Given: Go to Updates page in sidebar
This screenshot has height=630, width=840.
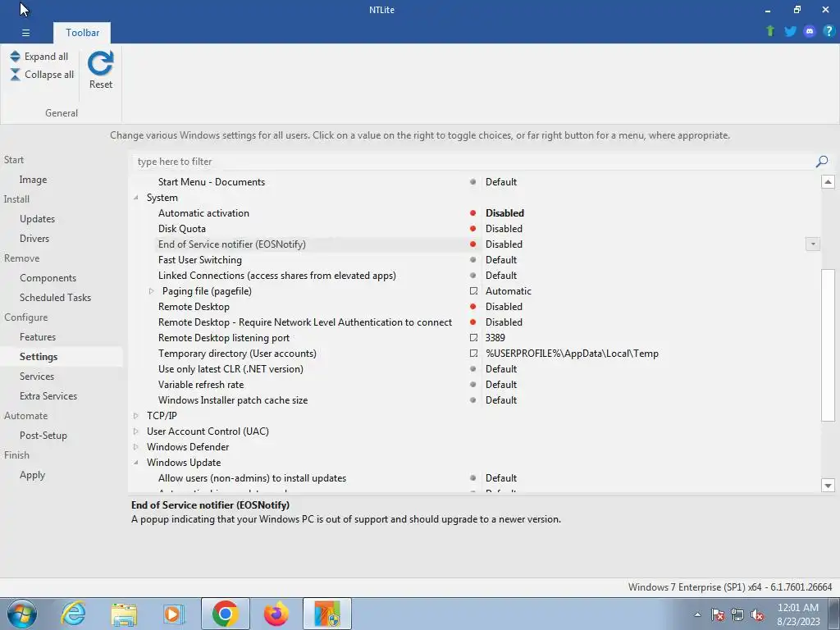Looking at the screenshot, I should [x=37, y=218].
